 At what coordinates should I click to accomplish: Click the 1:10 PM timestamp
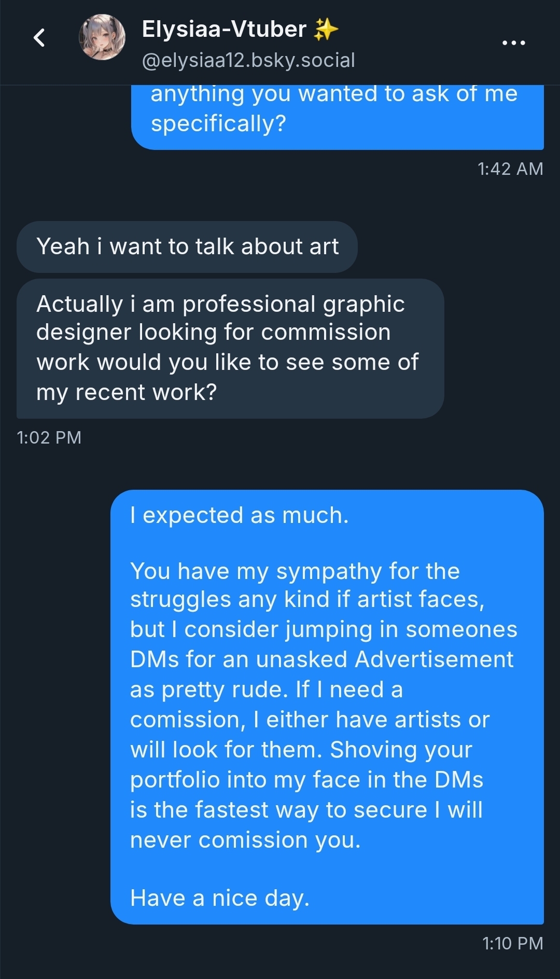[512, 943]
